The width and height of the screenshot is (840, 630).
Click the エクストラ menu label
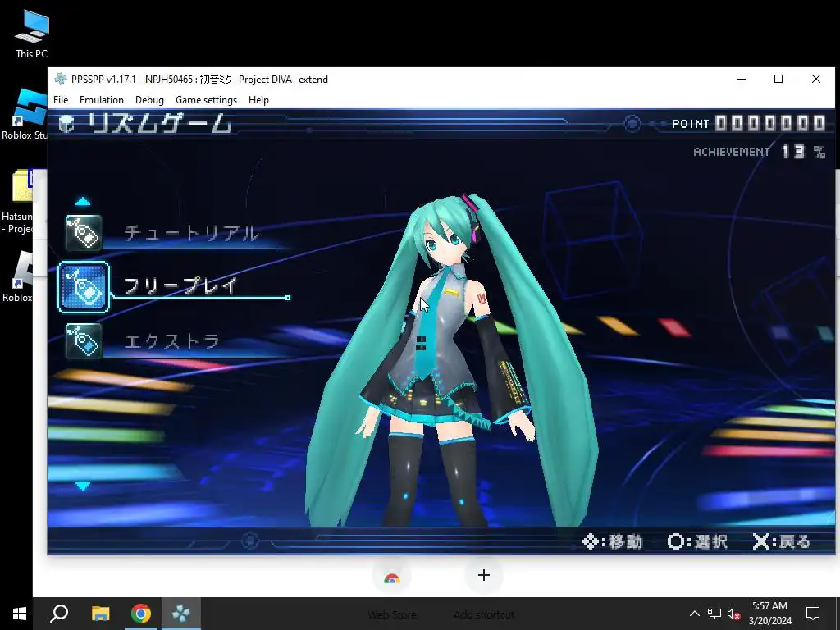point(172,341)
